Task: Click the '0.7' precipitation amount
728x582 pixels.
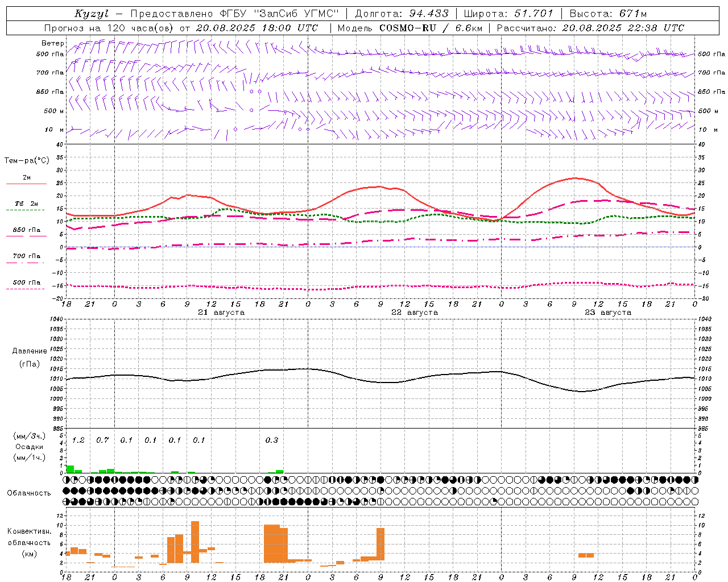Action: pyautogui.click(x=102, y=440)
